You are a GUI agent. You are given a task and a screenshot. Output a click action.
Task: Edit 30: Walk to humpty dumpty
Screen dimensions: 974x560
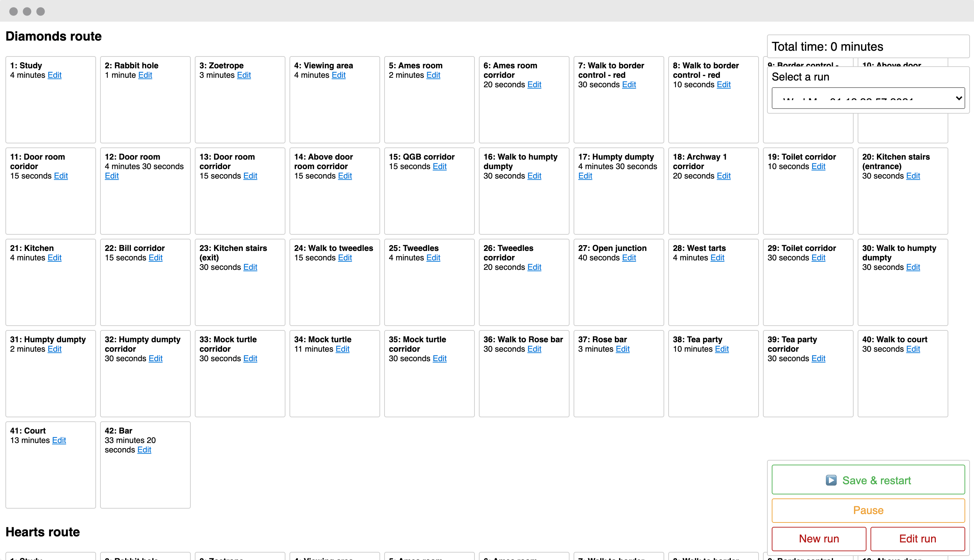[x=913, y=267]
